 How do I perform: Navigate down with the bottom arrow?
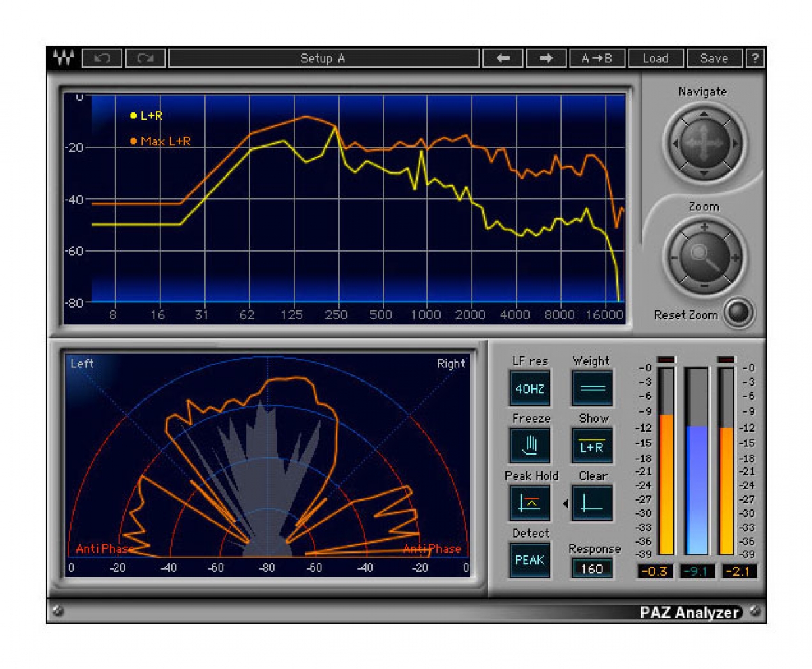pyautogui.click(x=704, y=173)
